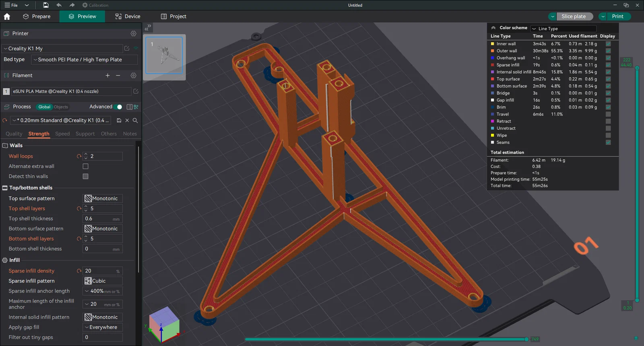The image size is (644, 346).
Task: Toggle the Advanced settings switch
Action: coord(118,107)
